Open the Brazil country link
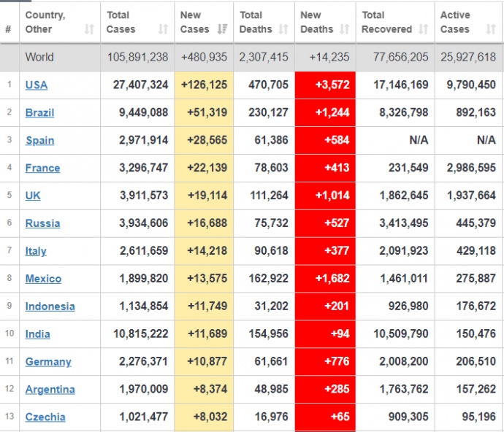This screenshot has width=504, height=432. [x=39, y=112]
